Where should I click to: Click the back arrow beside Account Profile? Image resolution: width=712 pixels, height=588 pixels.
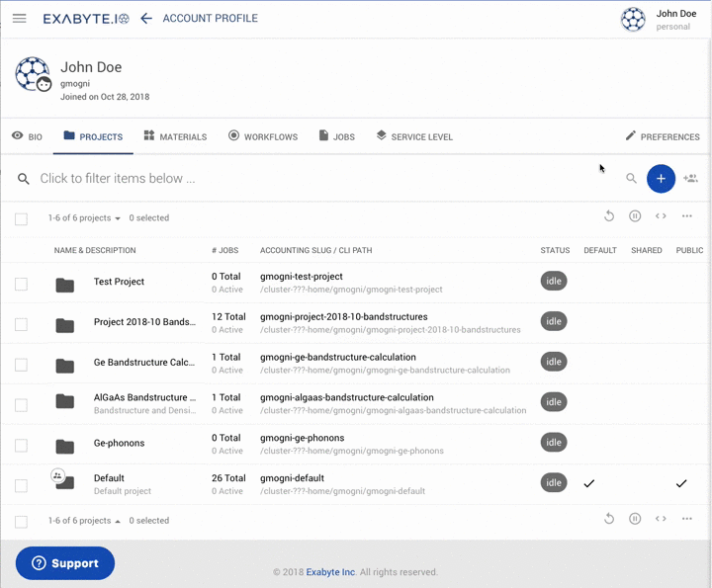tap(146, 19)
